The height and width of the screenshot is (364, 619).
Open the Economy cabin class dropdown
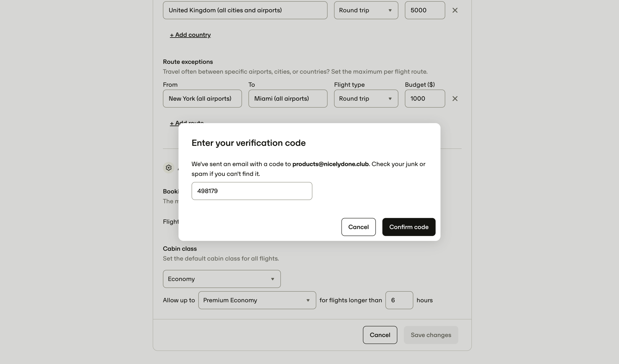tap(221, 279)
